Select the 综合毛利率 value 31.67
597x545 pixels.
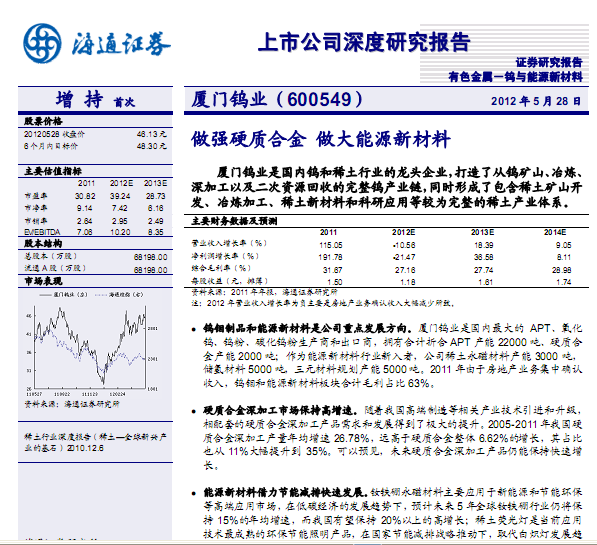pos(333,270)
